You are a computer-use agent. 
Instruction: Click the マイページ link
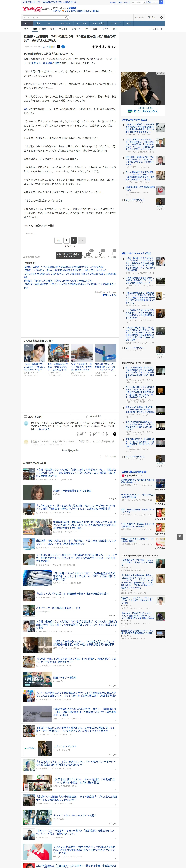point(139,18)
